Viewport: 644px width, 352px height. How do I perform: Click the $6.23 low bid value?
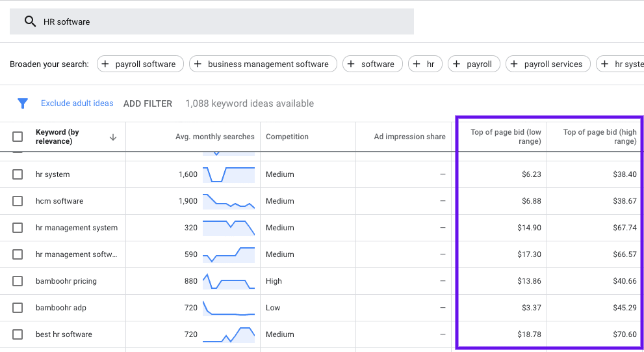coord(532,174)
